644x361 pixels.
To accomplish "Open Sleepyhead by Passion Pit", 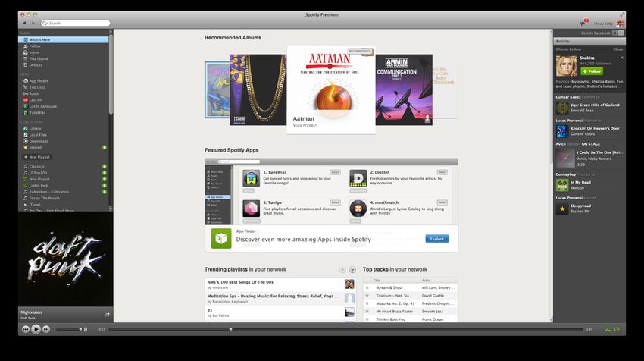I will (x=580, y=206).
